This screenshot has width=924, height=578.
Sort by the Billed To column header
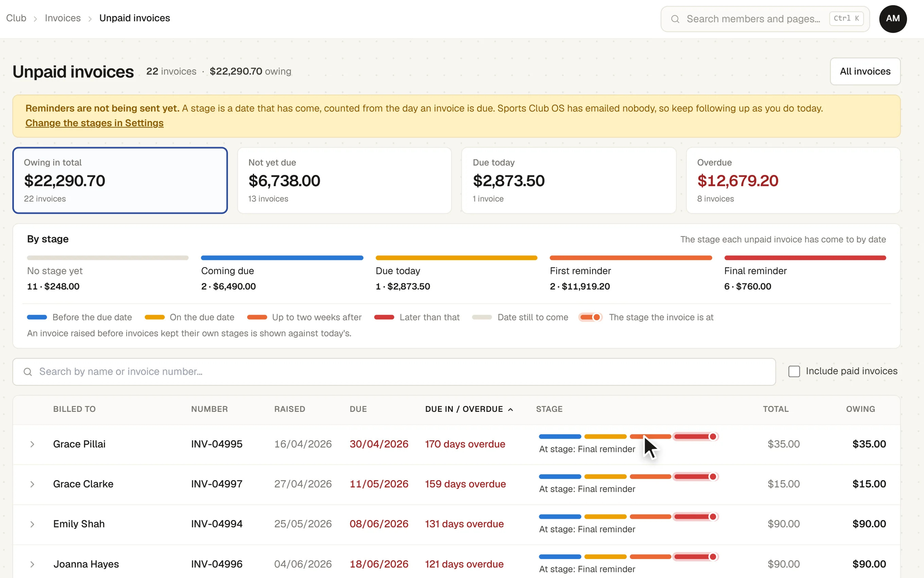[x=74, y=409]
